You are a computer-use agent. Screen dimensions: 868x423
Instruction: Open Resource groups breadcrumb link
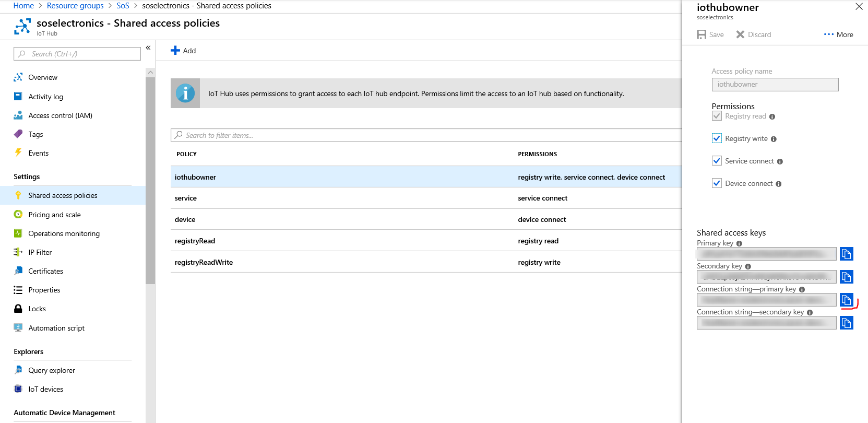pos(75,6)
